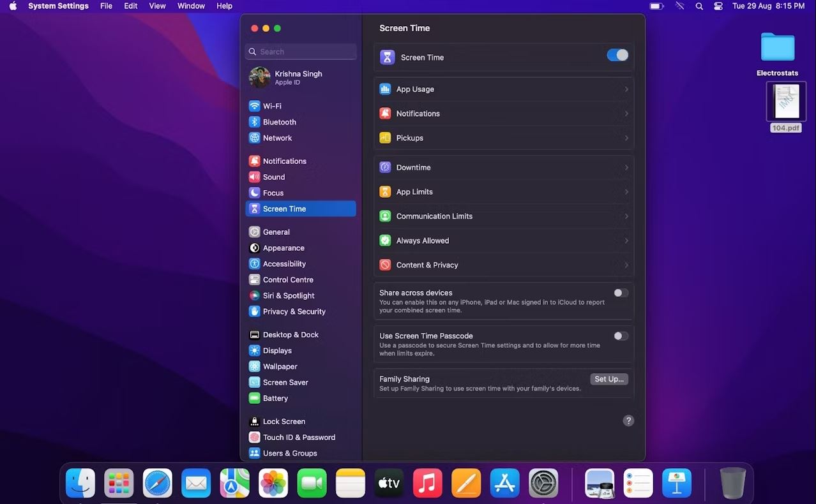Viewport: 816px width, 504px height.
Task: Click the battery status menu bar icon
Action: tap(656, 6)
